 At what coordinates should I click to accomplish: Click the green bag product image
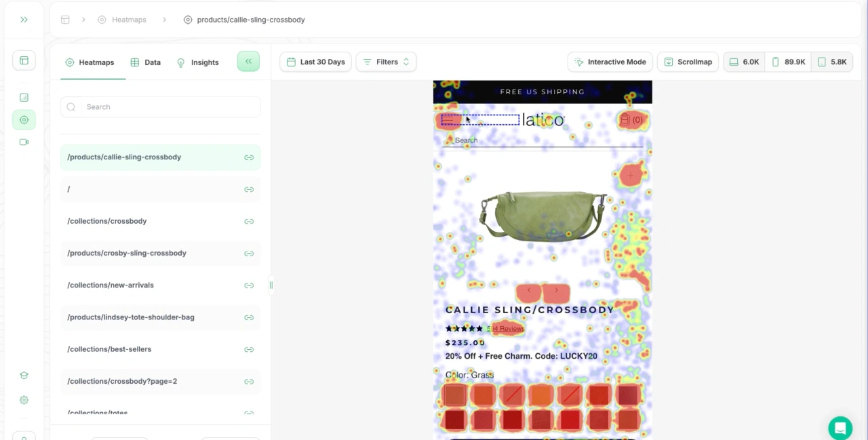pos(542,215)
